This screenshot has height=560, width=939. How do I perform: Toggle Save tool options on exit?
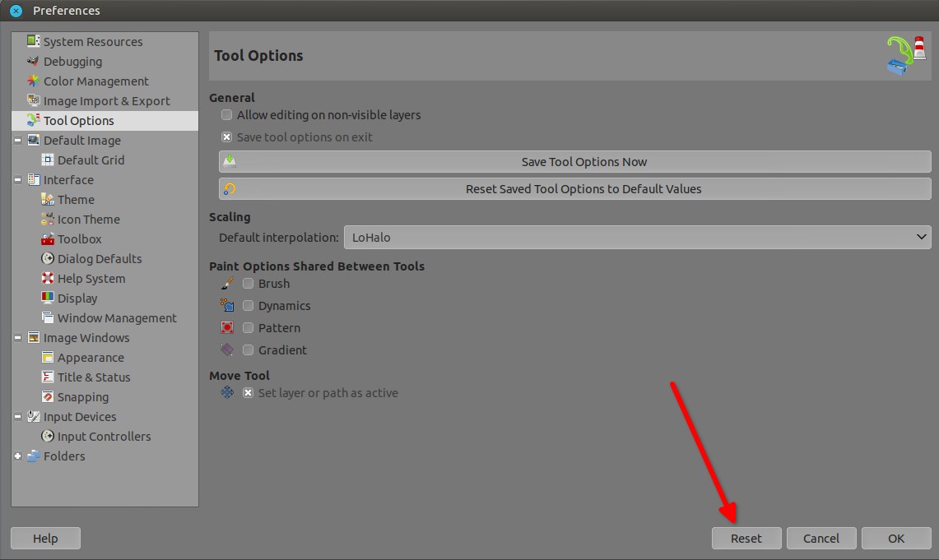coord(226,137)
